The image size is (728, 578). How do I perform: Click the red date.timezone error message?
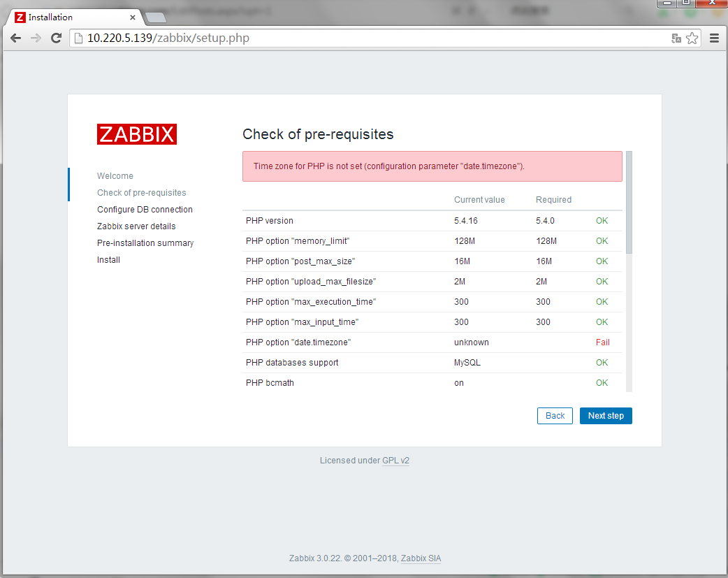coord(432,166)
